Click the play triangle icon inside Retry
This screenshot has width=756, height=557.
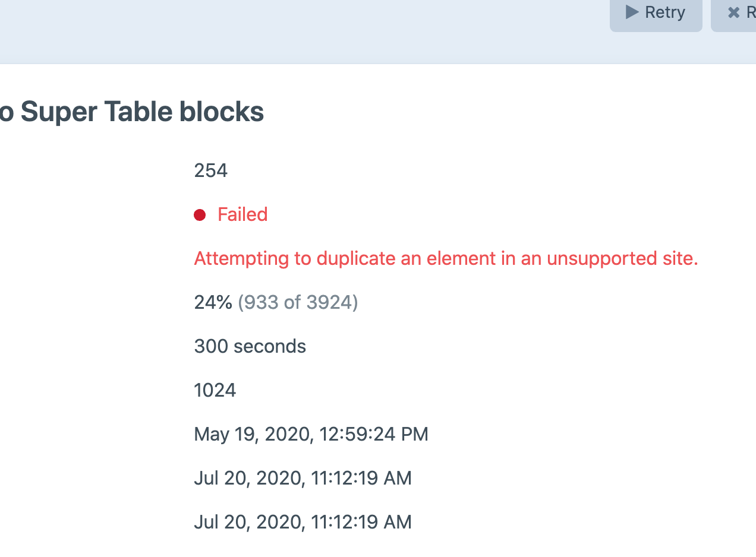pos(631,12)
